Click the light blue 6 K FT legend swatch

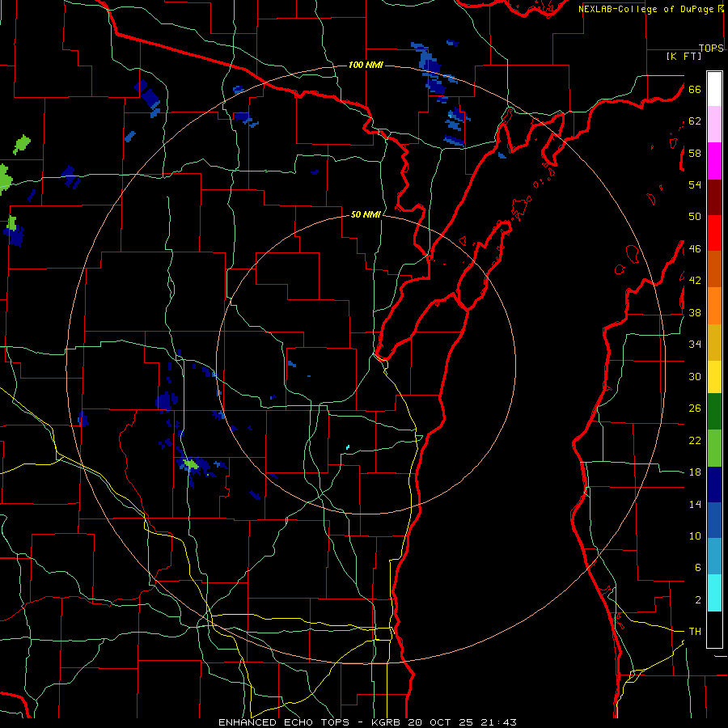tap(714, 557)
